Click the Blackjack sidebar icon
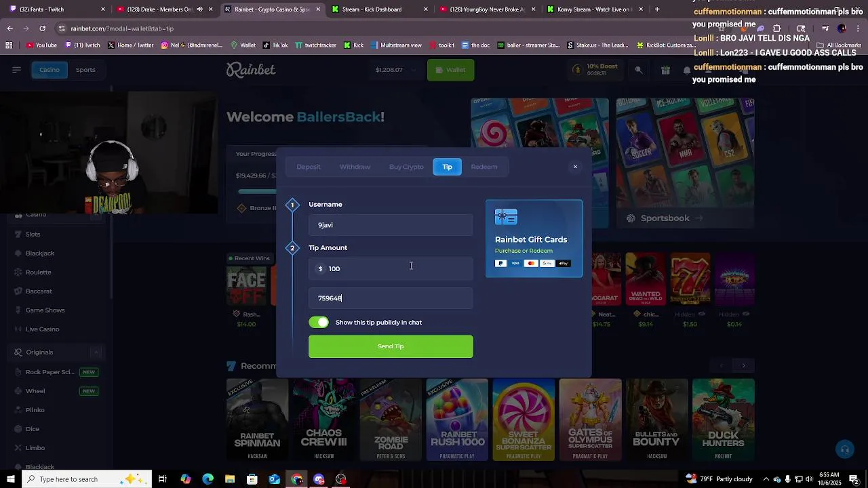This screenshot has height=488, width=868. pyautogui.click(x=19, y=253)
